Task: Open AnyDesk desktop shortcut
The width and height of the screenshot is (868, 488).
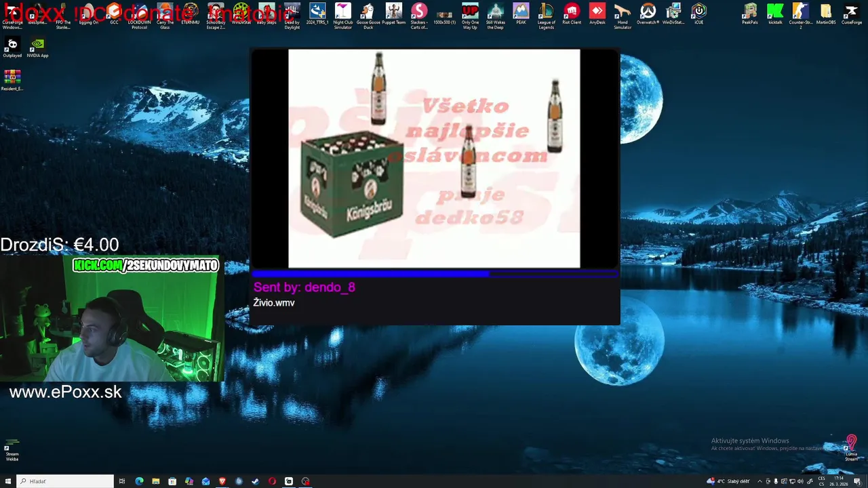Action: pyautogui.click(x=597, y=14)
